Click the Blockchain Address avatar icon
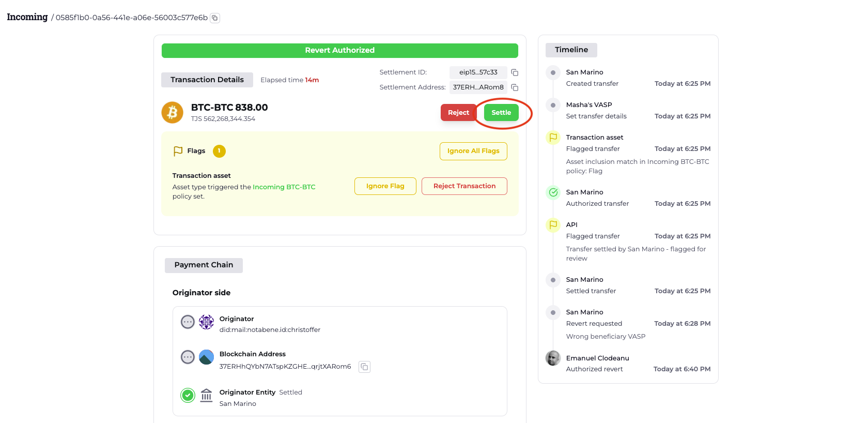 206,357
